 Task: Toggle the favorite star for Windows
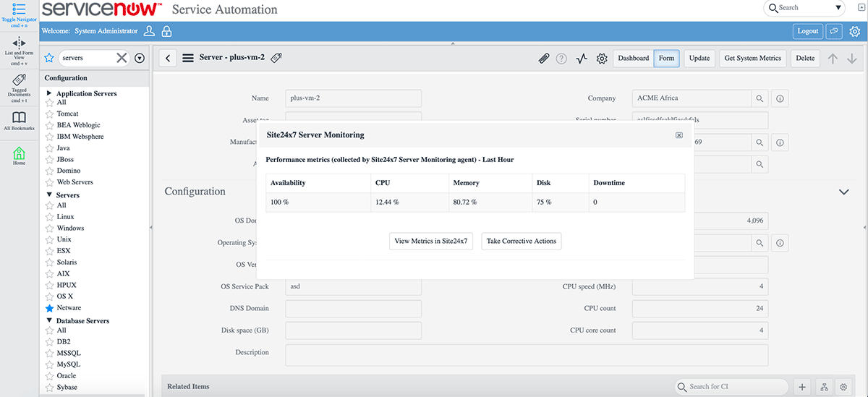pos(49,229)
